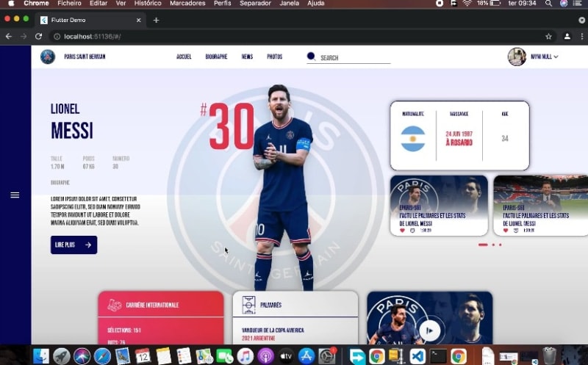Open the first Paris-SG news card
The width and height of the screenshot is (588, 365).
[x=439, y=206]
